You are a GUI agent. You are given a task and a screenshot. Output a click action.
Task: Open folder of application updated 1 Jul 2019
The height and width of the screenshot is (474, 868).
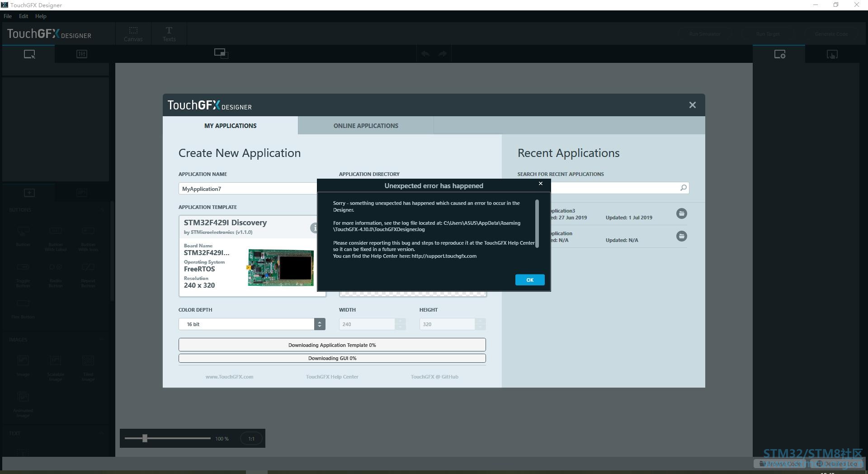coord(681,213)
